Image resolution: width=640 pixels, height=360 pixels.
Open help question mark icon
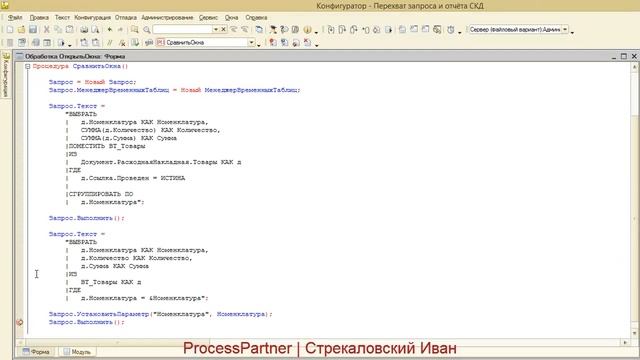pos(284,29)
